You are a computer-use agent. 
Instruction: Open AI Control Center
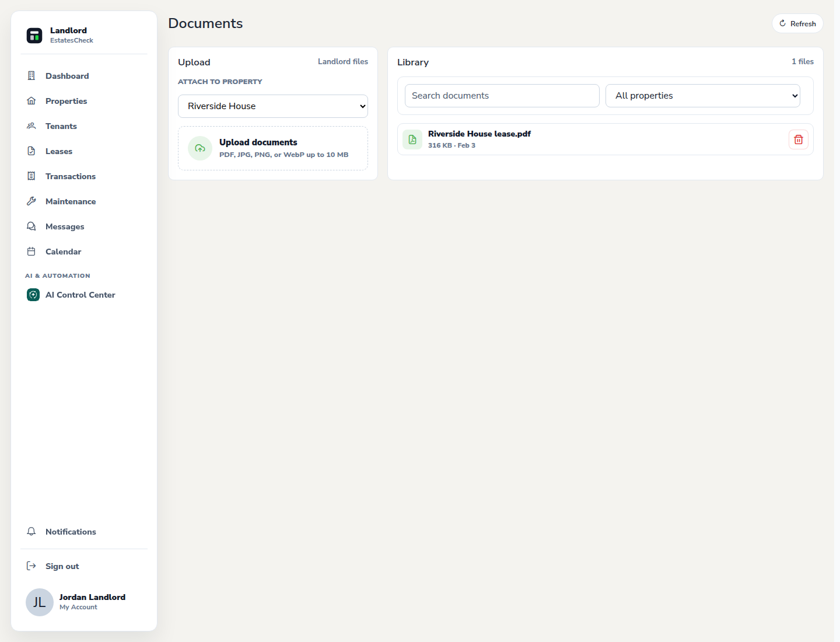pyautogui.click(x=84, y=295)
